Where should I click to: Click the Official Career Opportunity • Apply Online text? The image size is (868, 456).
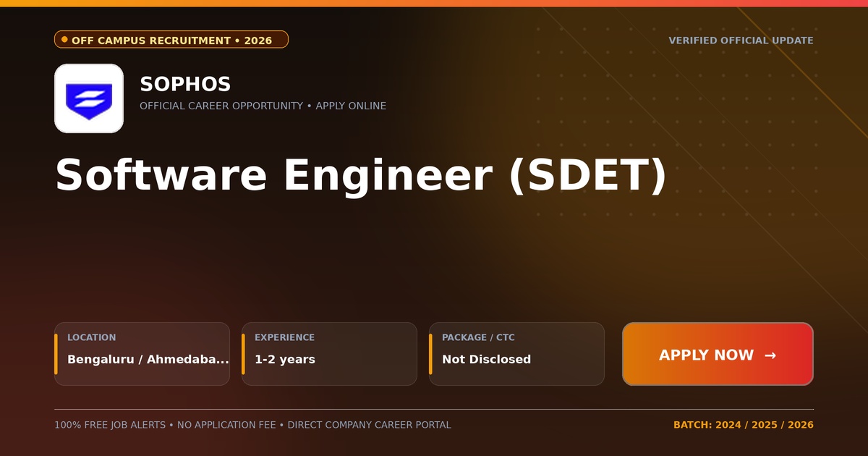click(263, 106)
